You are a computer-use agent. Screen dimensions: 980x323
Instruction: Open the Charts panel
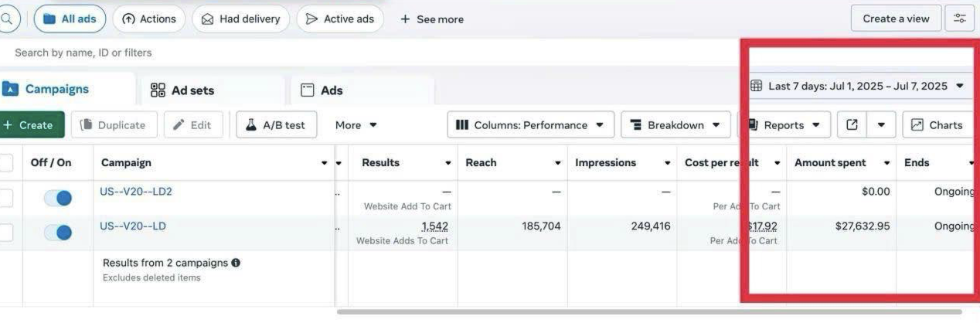937,125
